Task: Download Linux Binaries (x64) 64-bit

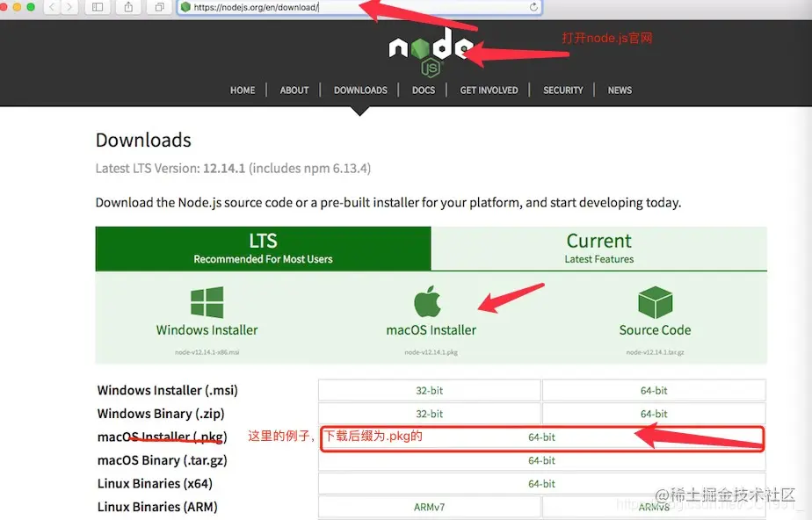Action: pyautogui.click(x=541, y=484)
